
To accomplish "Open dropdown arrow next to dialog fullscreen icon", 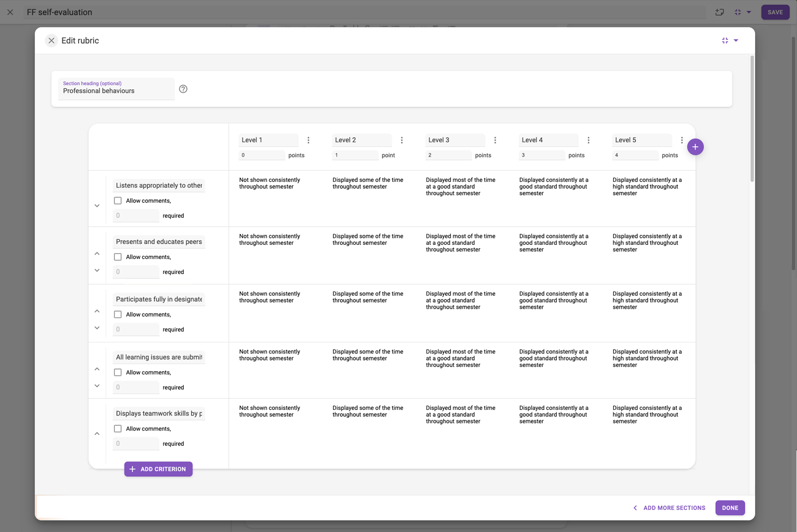I will click(x=736, y=40).
